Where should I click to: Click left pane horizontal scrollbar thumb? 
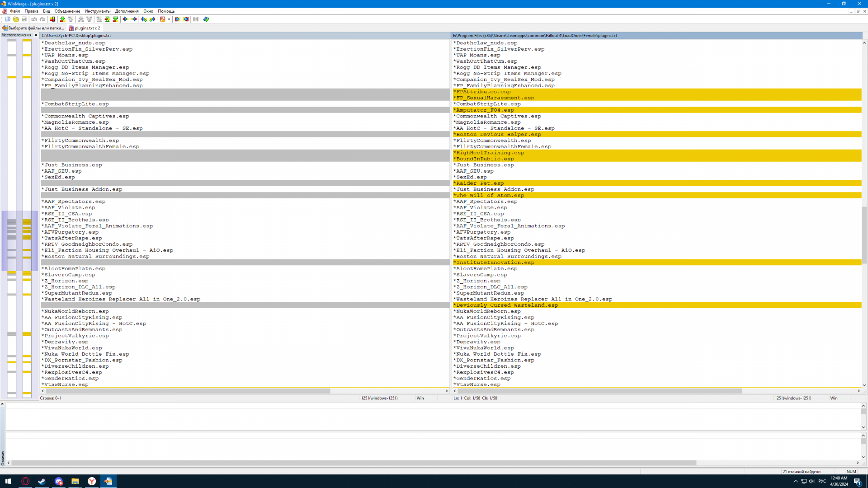point(188,391)
